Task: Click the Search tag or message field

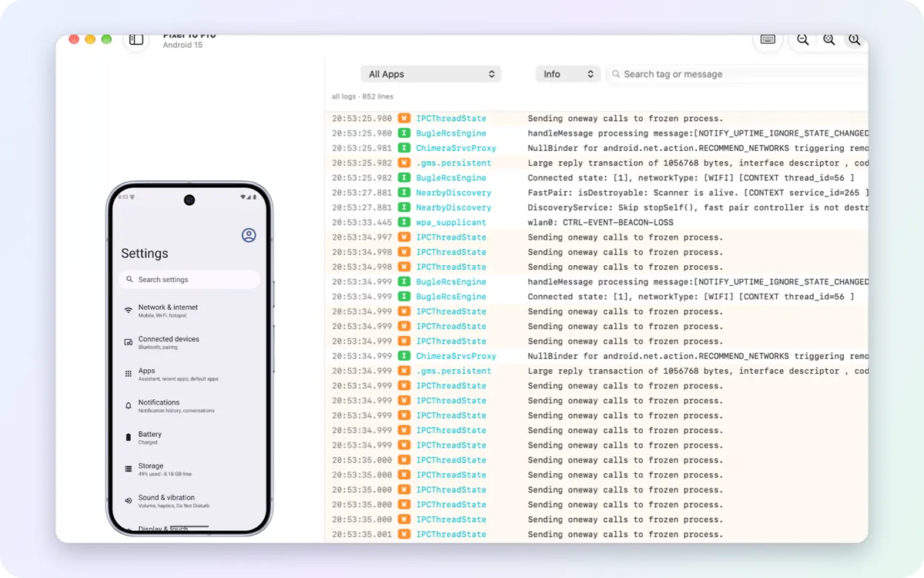Action: pyautogui.click(x=738, y=74)
